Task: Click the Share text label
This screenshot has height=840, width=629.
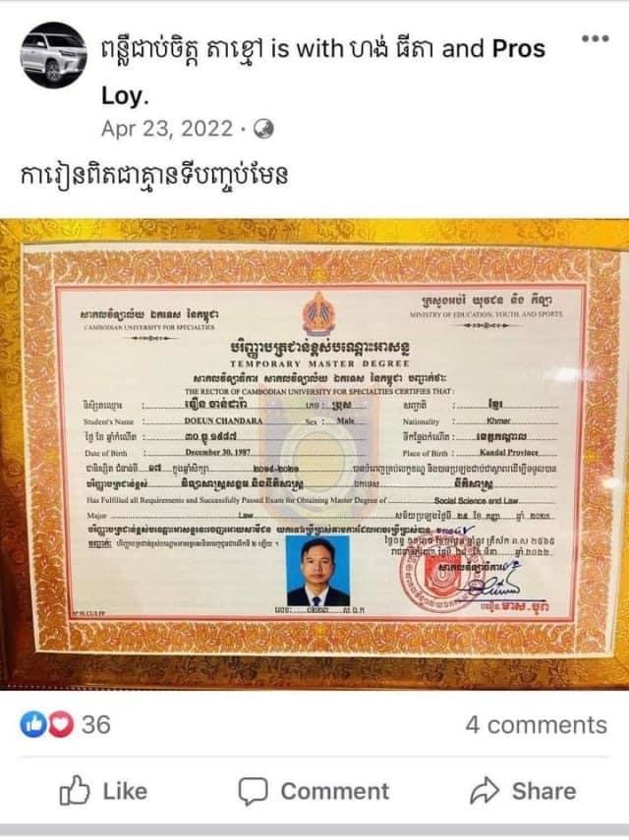Action: [543, 791]
